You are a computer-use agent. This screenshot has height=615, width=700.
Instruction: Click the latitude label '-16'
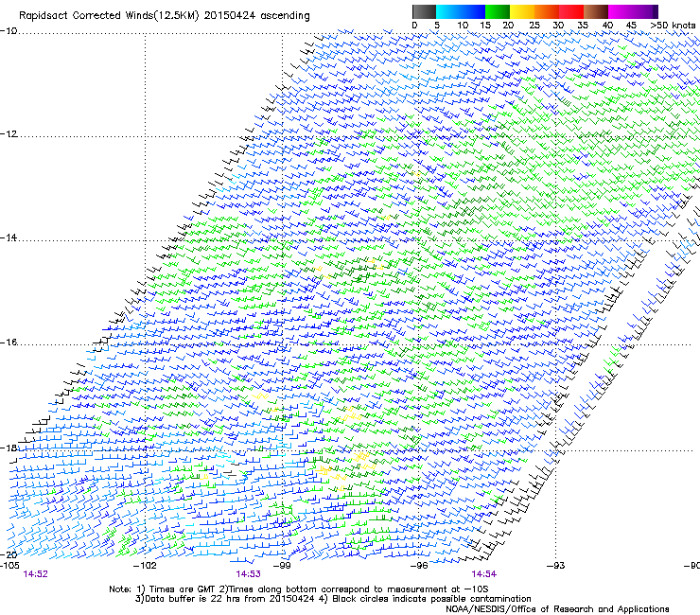[9, 343]
